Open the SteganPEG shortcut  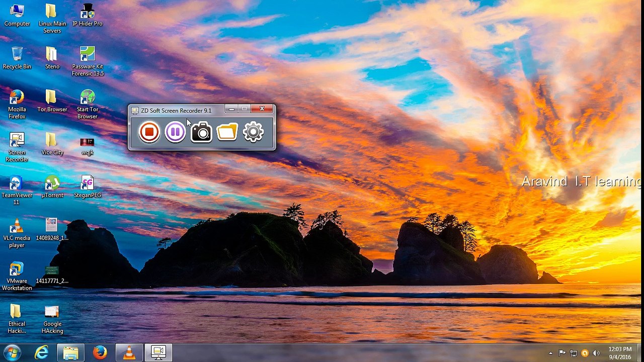88,187
